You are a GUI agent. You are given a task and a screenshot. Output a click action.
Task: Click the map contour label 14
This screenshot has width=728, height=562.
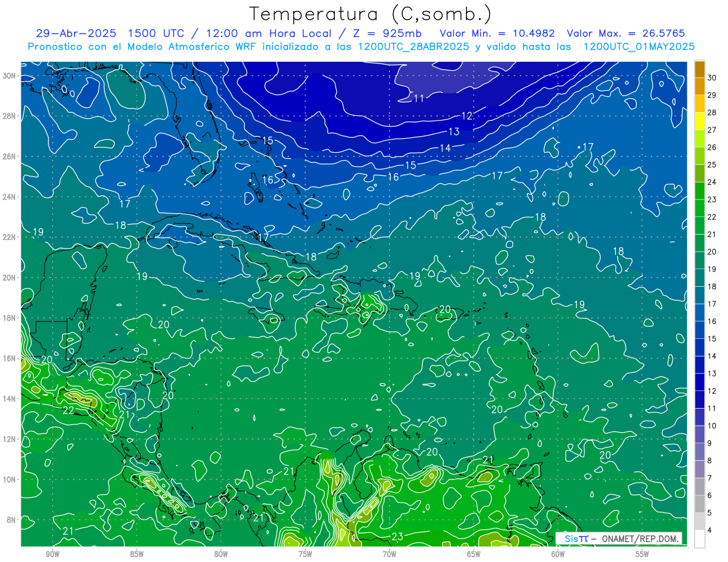(x=445, y=148)
